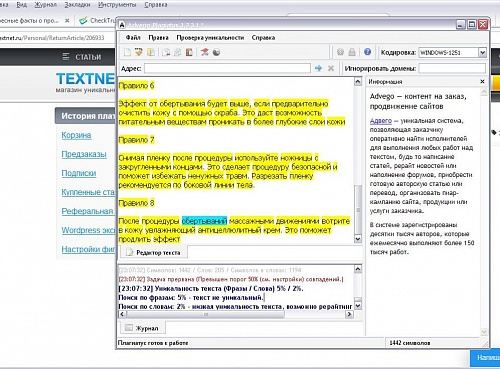Close the first browser tab with X
This screenshot has height=369, width=500.
tap(67, 20)
